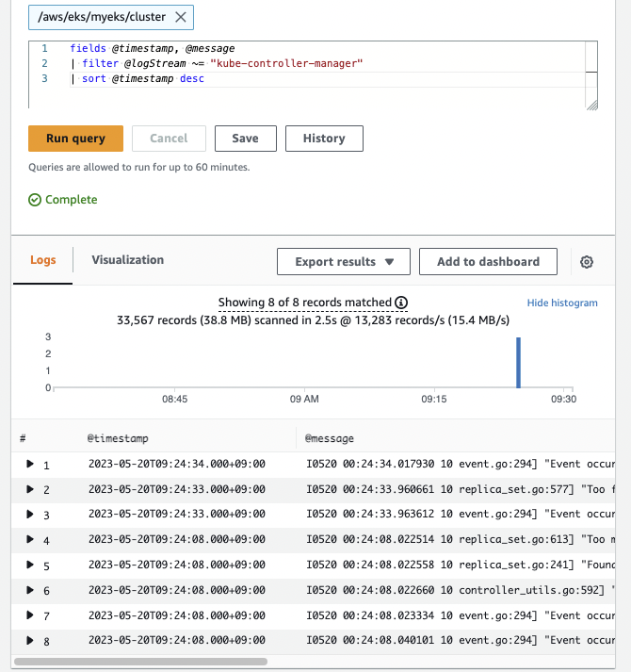The height and width of the screenshot is (672, 631).
Task: Save the current query
Action: point(246,139)
